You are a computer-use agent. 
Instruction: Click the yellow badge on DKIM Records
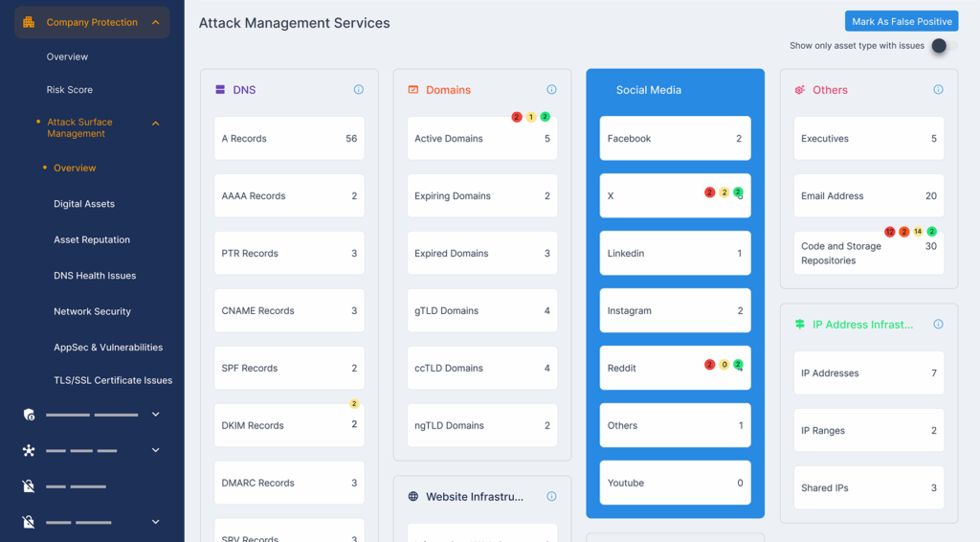[x=354, y=404]
